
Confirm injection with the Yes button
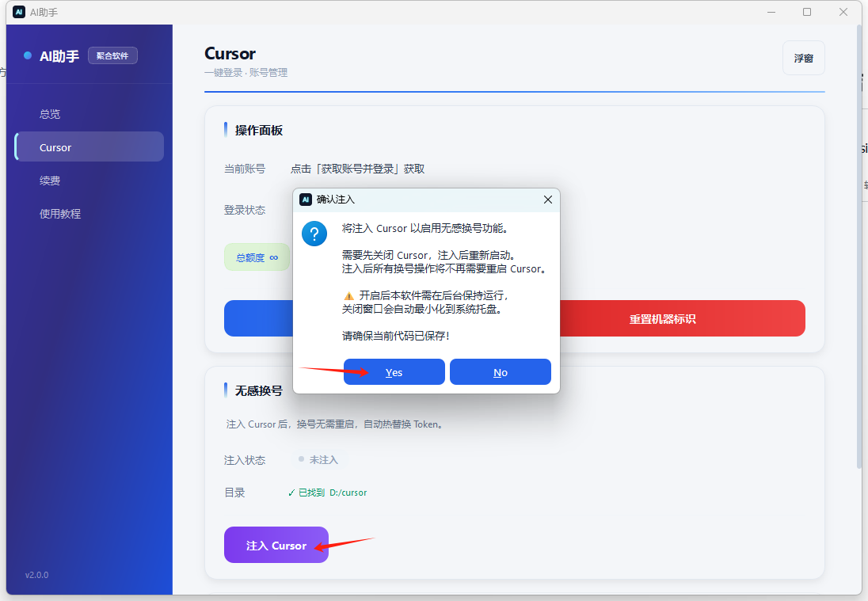pos(394,372)
